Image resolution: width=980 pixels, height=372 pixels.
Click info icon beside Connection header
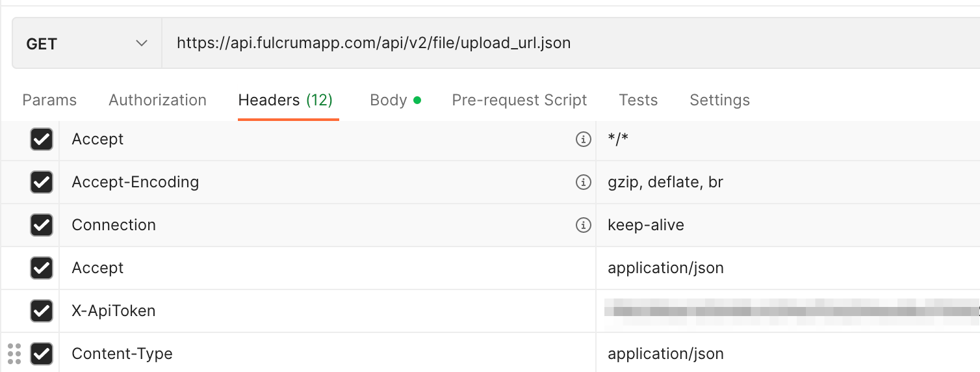tap(584, 225)
